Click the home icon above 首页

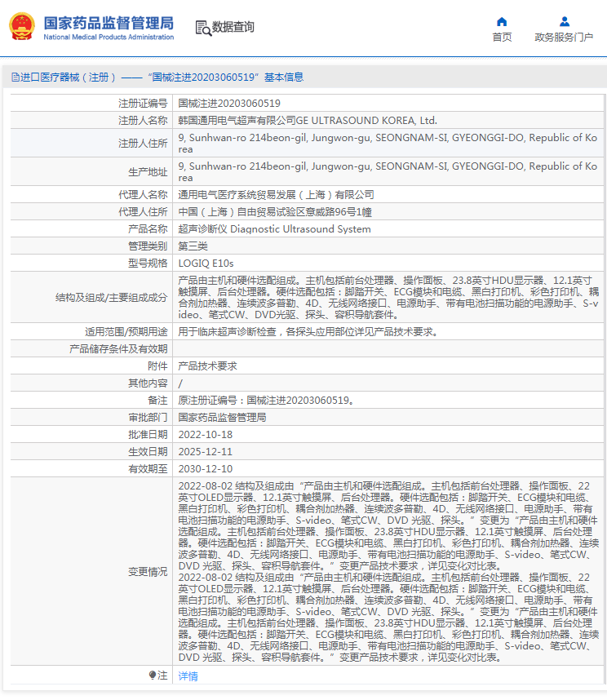[x=502, y=21]
